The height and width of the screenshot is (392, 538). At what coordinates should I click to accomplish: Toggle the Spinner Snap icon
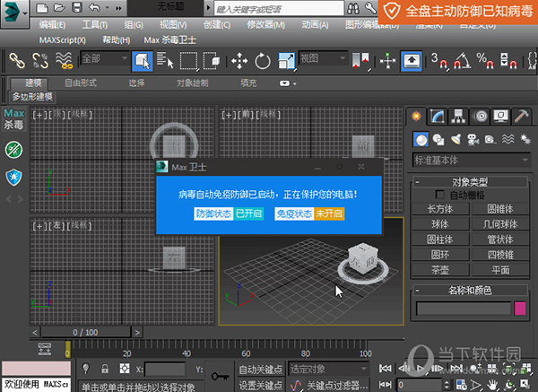(x=508, y=61)
